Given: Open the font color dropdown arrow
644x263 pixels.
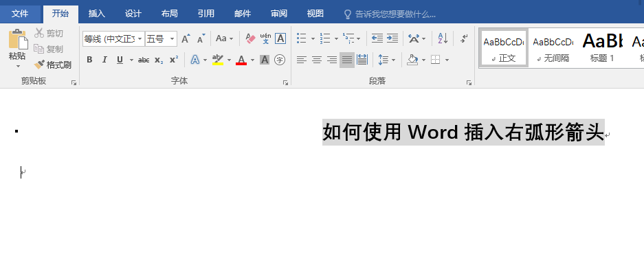Looking at the screenshot, I should [x=253, y=60].
